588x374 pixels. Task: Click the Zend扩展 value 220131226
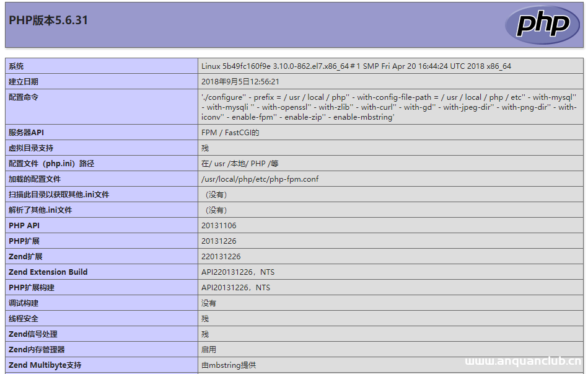(x=221, y=257)
